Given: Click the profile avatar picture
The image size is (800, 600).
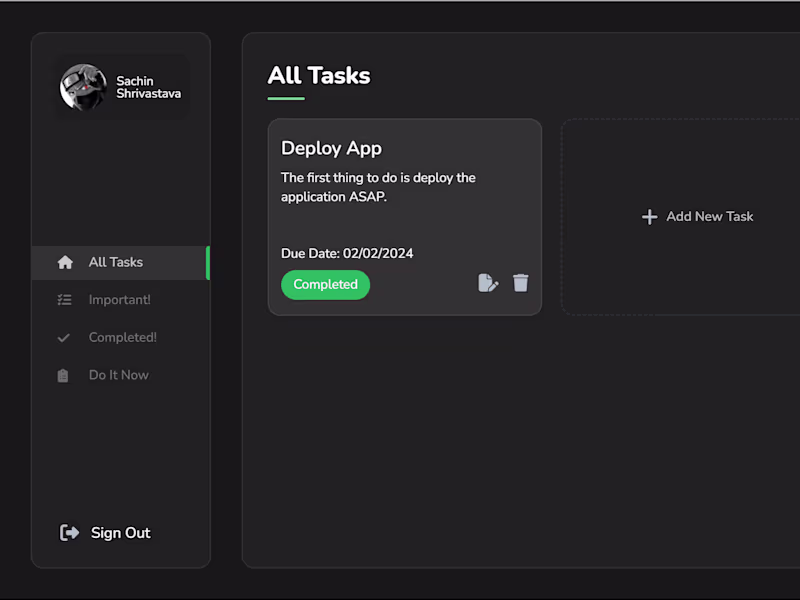Looking at the screenshot, I should 83,88.
